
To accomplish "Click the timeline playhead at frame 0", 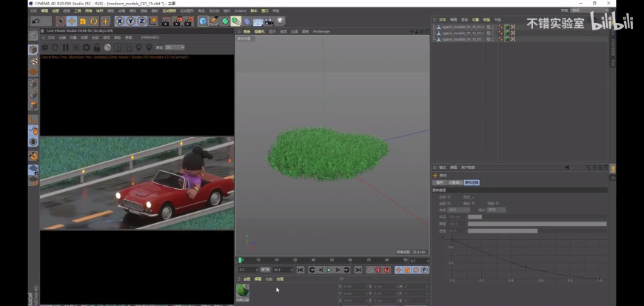I will 240,260.
